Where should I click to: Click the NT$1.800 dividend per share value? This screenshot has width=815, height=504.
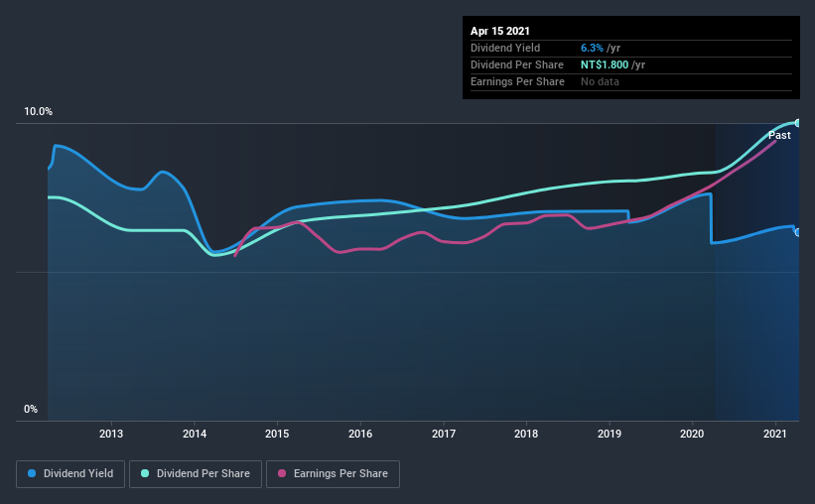(605, 64)
